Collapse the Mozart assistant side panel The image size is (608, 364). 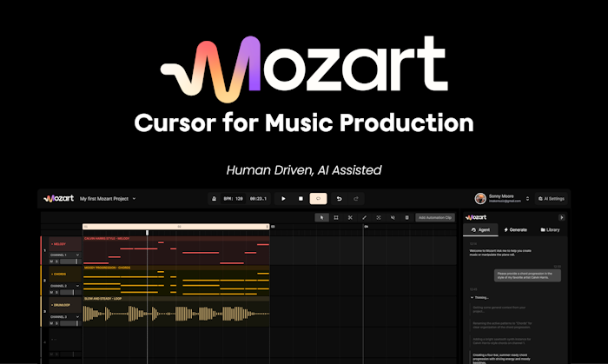pos(561,217)
